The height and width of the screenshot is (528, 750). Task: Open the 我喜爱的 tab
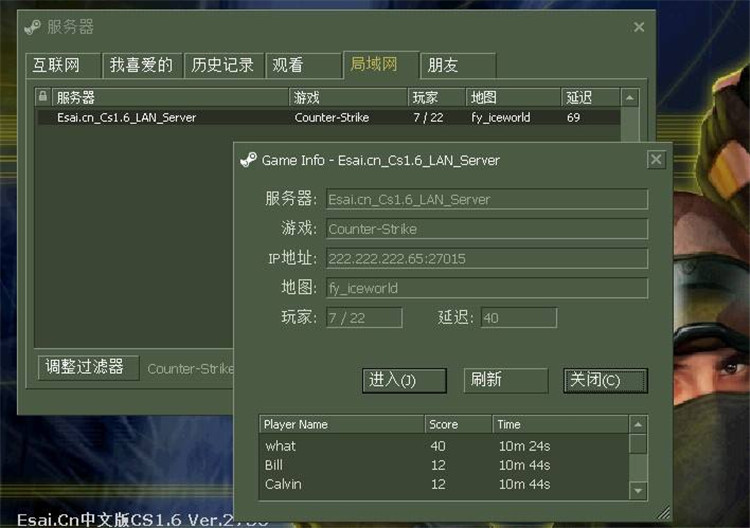tap(143, 65)
